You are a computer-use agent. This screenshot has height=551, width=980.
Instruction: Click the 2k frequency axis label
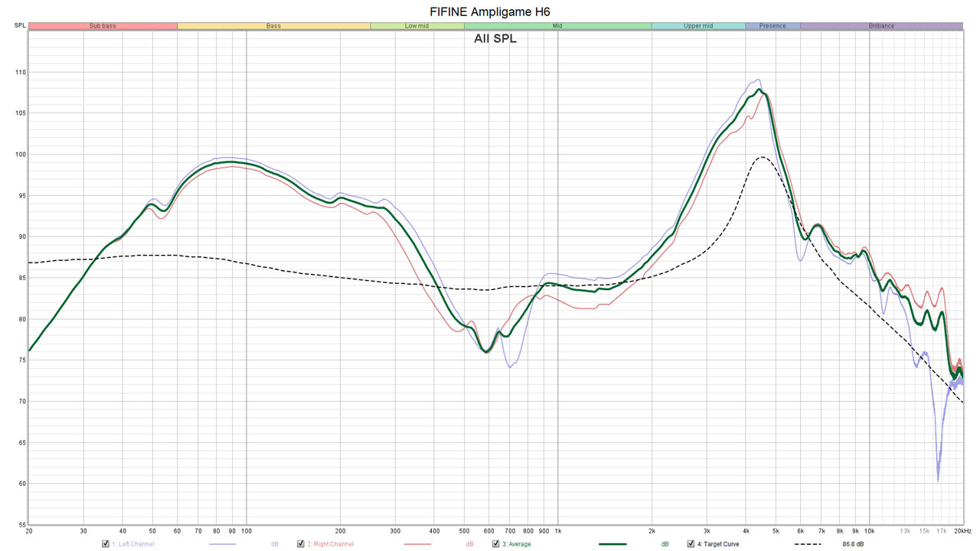[652, 530]
